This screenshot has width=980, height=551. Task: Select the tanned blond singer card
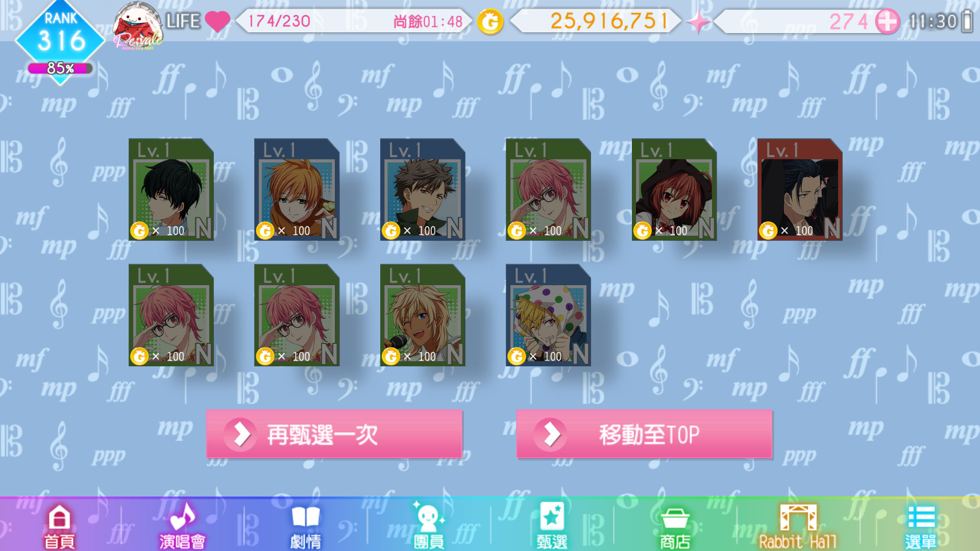click(x=423, y=315)
